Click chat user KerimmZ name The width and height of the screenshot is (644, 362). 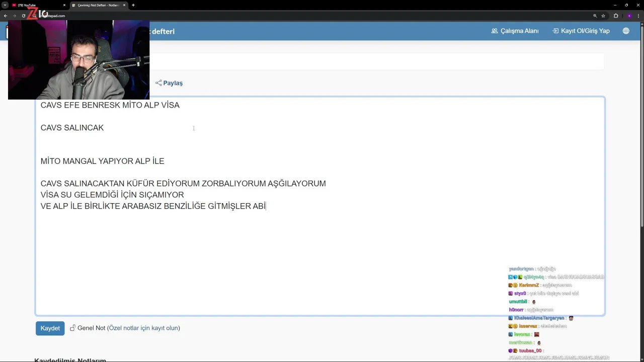pos(529,285)
